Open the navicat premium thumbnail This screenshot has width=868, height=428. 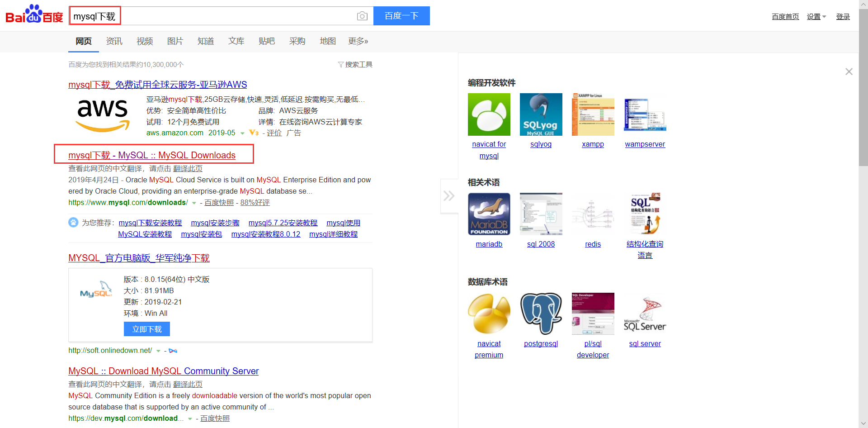(489, 314)
